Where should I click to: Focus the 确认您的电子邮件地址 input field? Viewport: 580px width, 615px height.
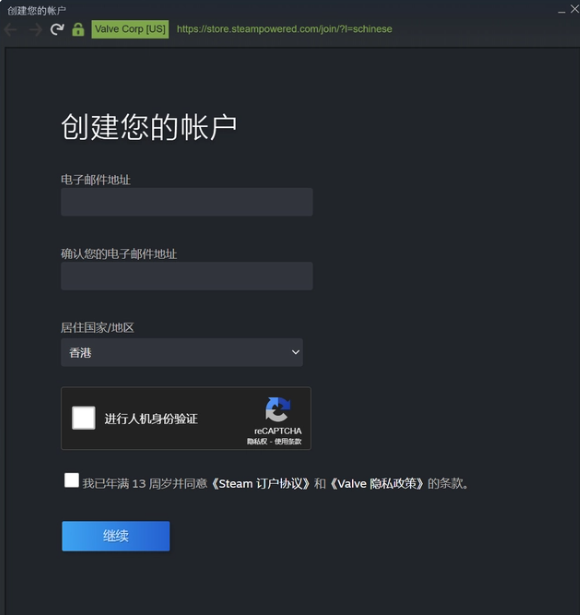point(187,276)
